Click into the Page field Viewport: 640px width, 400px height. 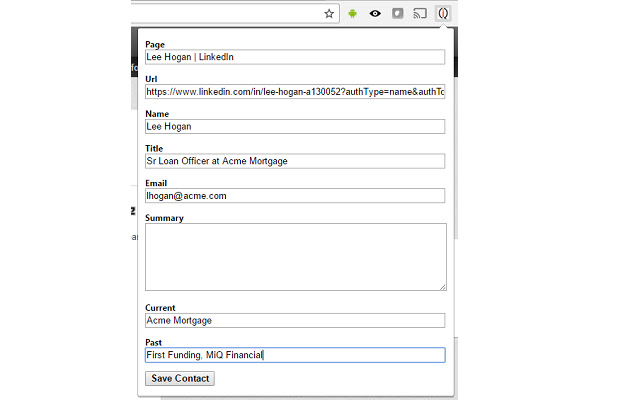click(x=295, y=57)
